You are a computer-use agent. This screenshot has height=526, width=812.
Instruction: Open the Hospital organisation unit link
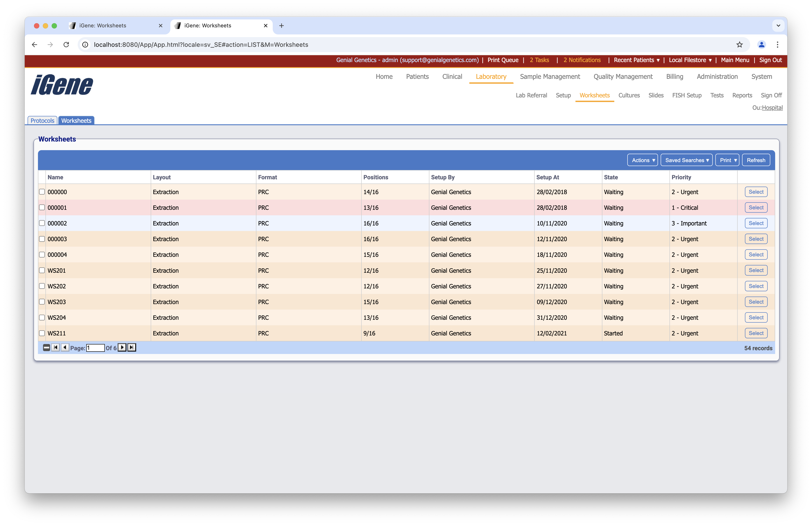pos(772,108)
